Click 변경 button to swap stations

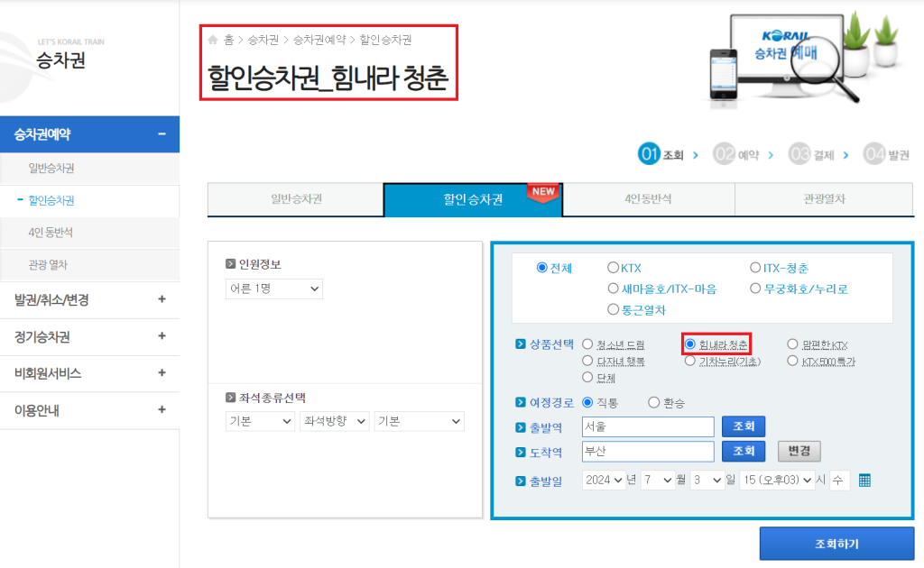coord(799,451)
